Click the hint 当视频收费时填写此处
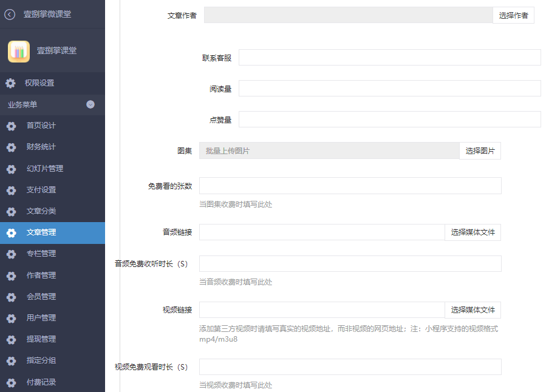This screenshot has height=392, width=546. tap(236, 385)
